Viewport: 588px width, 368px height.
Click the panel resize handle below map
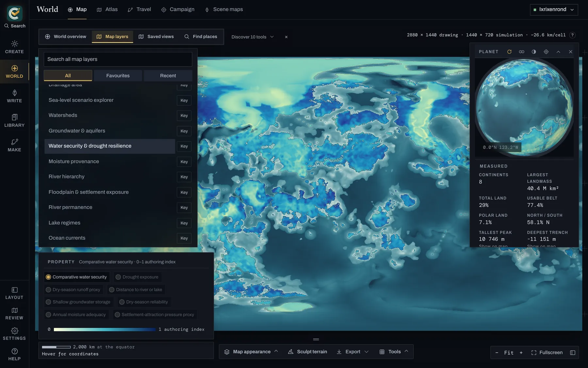click(316, 339)
